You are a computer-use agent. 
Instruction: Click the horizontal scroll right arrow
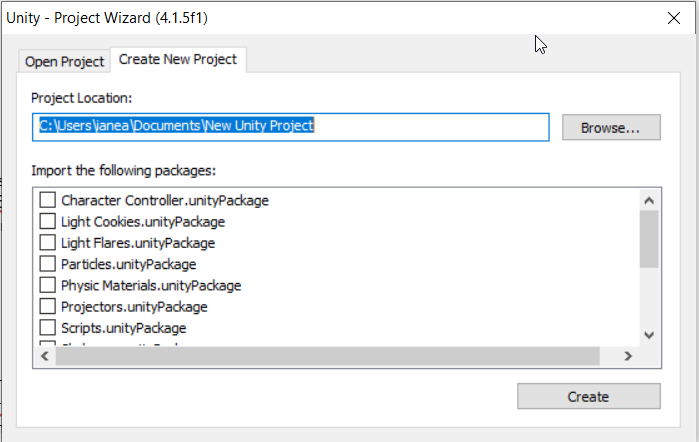pos(628,356)
